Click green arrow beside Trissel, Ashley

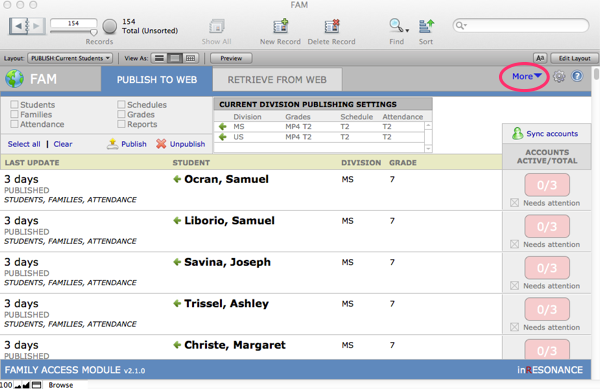pyautogui.click(x=177, y=303)
